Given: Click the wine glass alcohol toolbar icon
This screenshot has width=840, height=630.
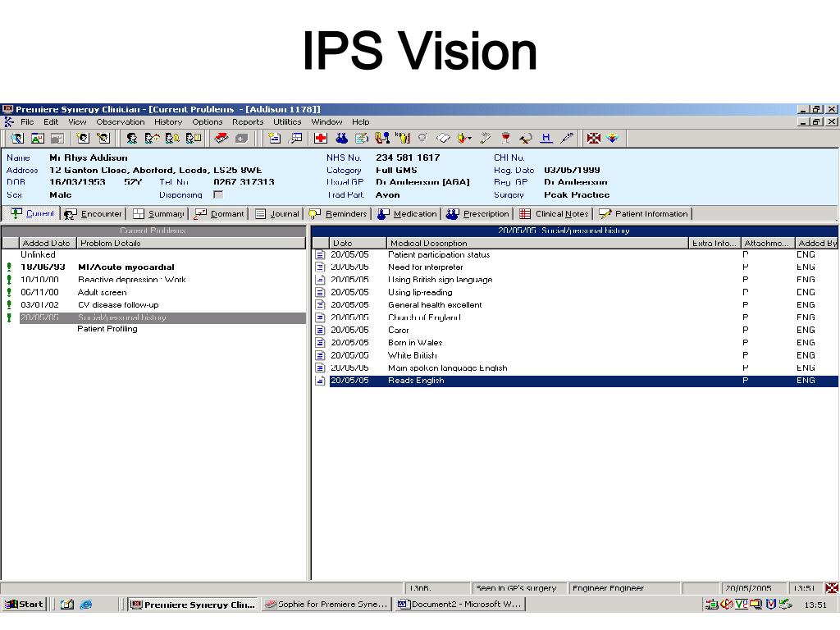Looking at the screenshot, I should click(505, 138).
